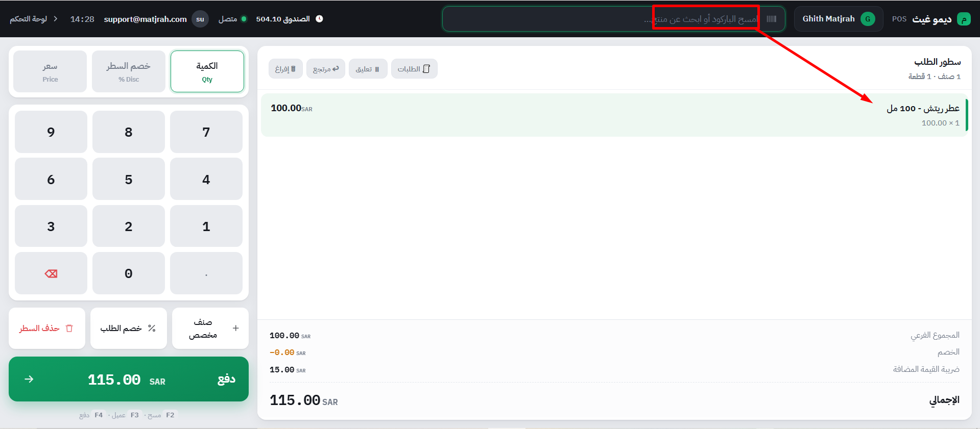Click تعليق to hold the order
980x429 pixels.
pyautogui.click(x=368, y=69)
